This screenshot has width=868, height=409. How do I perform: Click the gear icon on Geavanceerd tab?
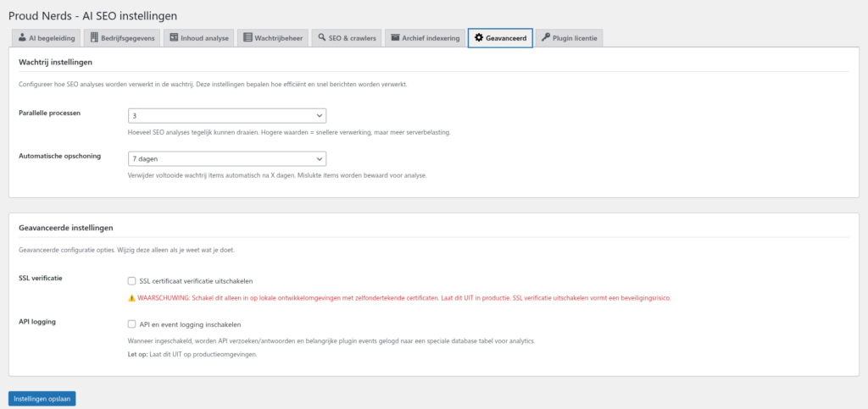[x=479, y=38]
